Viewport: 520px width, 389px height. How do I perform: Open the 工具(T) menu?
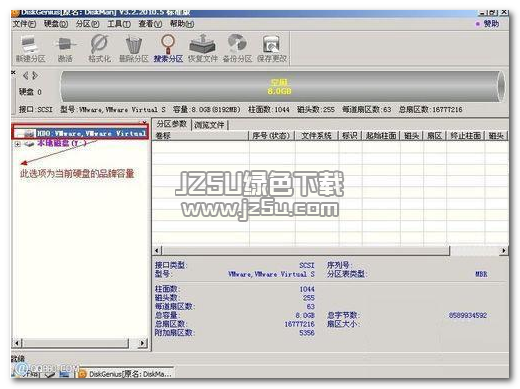pyautogui.click(x=119, y=24)
